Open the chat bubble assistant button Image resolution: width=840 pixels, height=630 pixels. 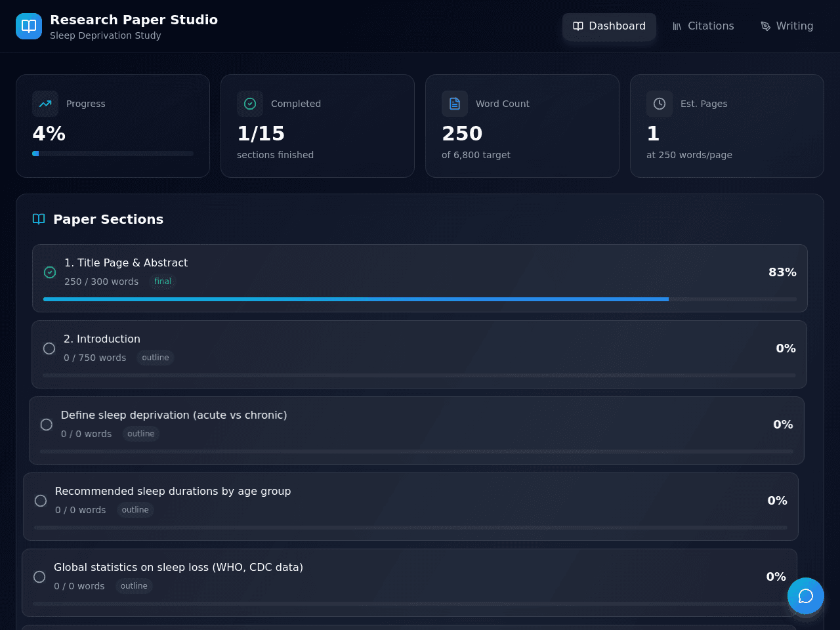(806, 596)
